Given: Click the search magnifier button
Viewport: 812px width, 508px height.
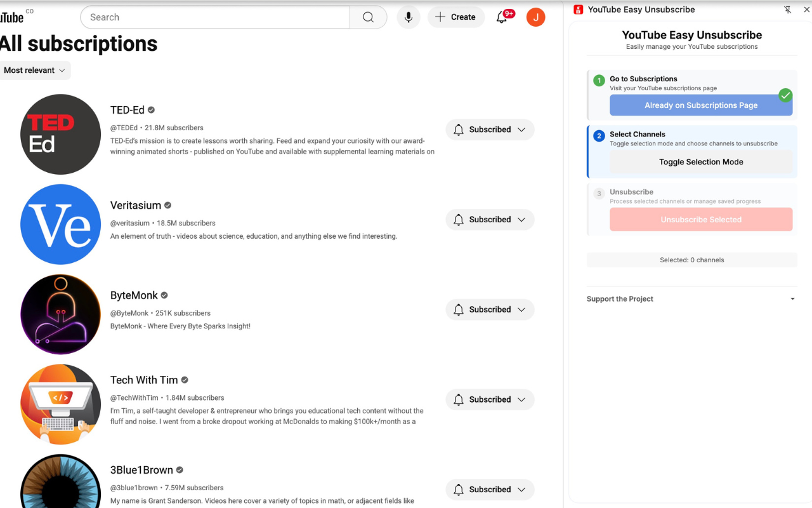Looking at the screenshot, I should 368,17.
